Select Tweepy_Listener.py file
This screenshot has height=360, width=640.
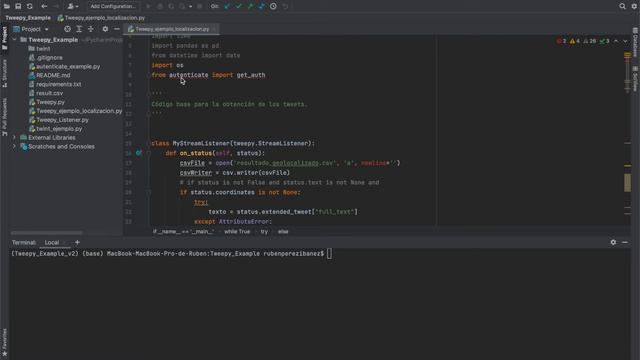coord(59,120)
